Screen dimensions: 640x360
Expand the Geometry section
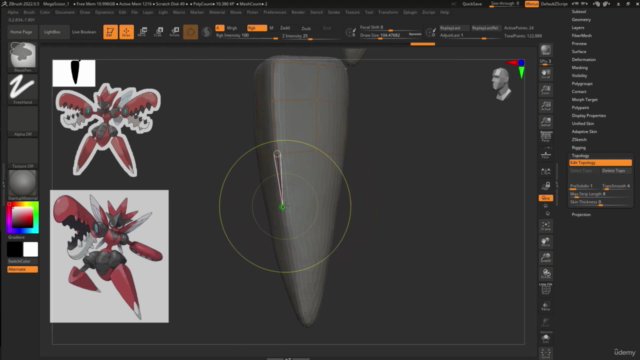[581, 20]
